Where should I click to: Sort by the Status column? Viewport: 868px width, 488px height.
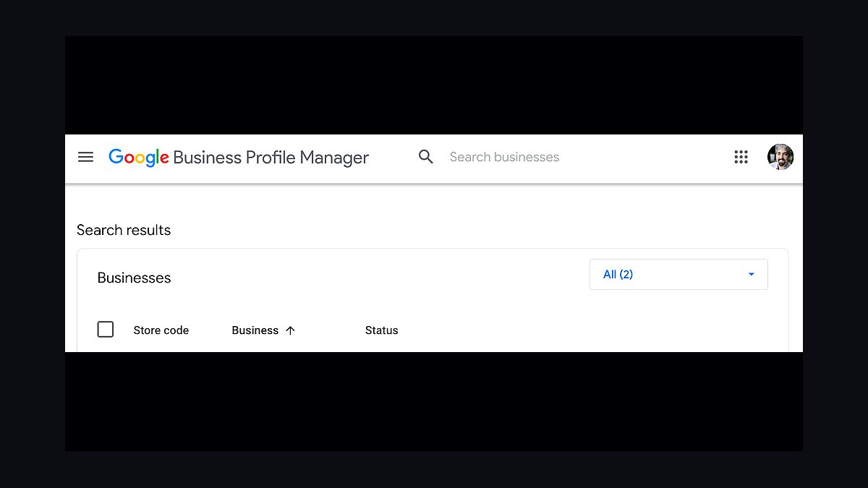(382, 330)
